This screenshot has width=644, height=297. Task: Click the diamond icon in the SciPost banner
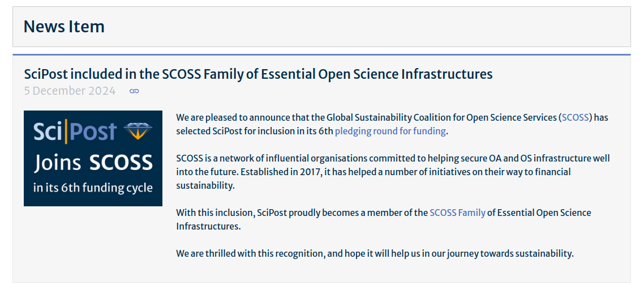[138, 131]
